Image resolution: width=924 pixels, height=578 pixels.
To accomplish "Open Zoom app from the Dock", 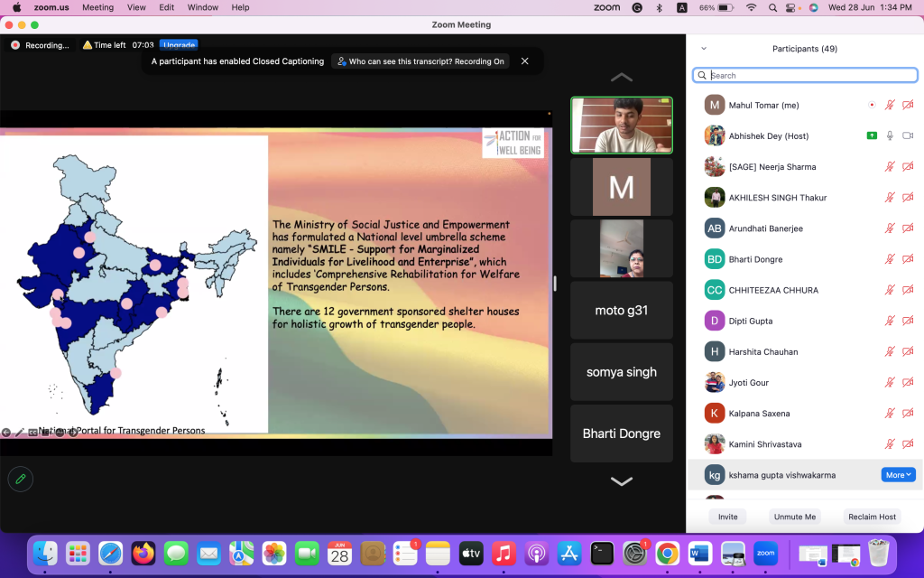I will pos(766,552).
